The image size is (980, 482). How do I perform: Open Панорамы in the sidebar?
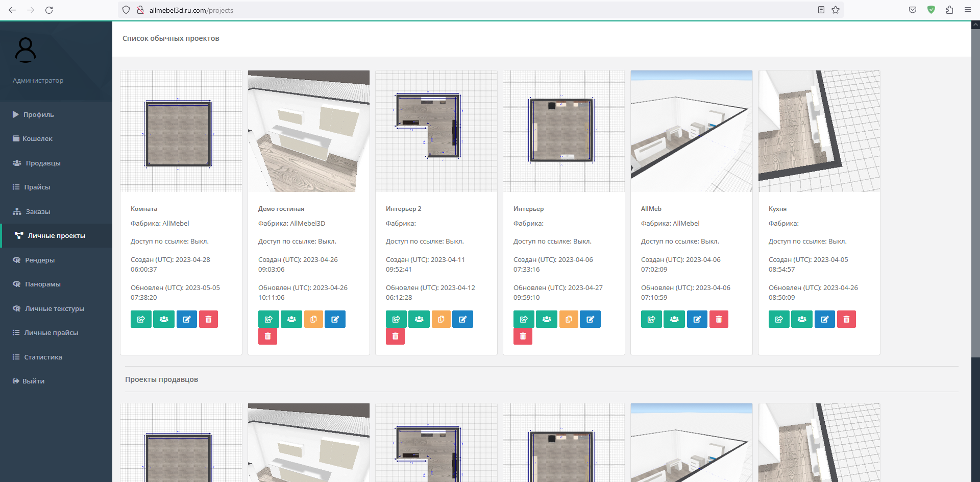click(x=56, y=284)
